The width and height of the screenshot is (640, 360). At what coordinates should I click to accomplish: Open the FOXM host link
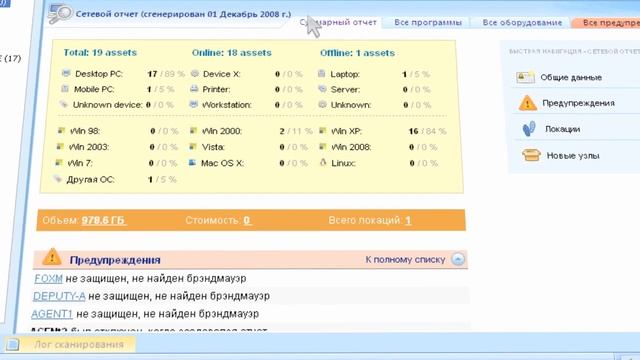point(49,278)
